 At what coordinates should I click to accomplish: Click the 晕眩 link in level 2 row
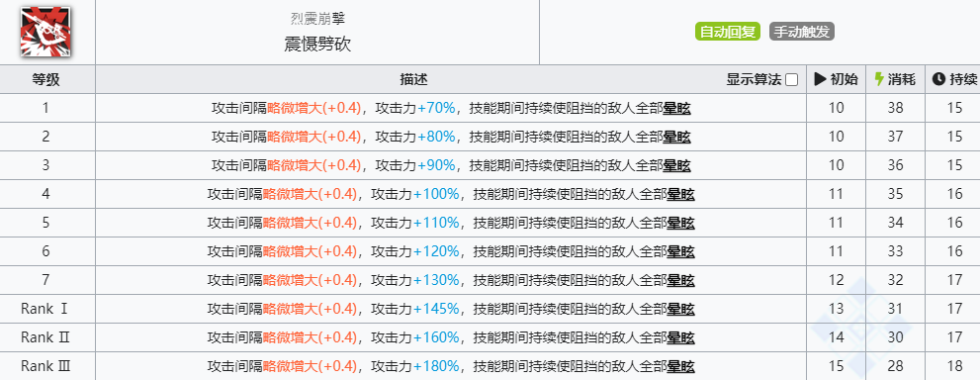tap(676, 137)
